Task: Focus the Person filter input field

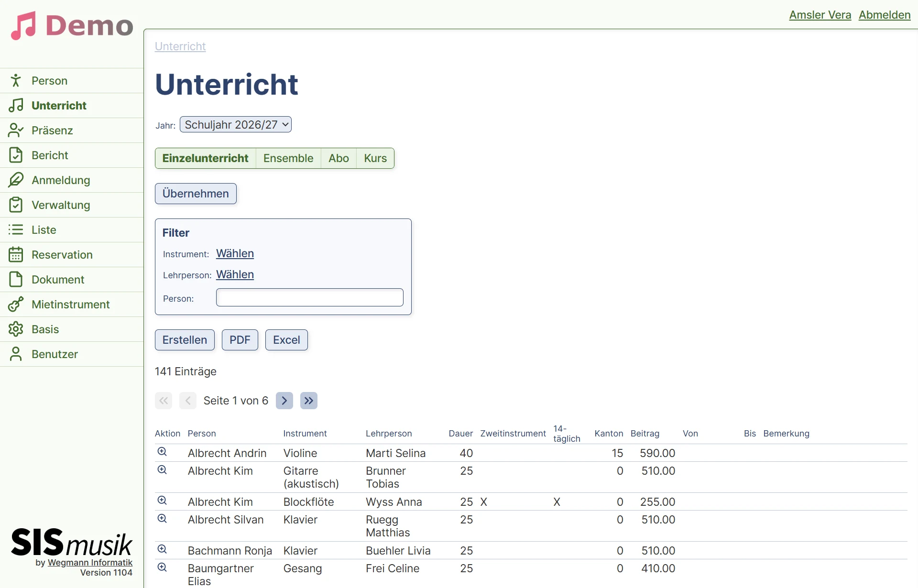Action: click(x=310, y=297)
